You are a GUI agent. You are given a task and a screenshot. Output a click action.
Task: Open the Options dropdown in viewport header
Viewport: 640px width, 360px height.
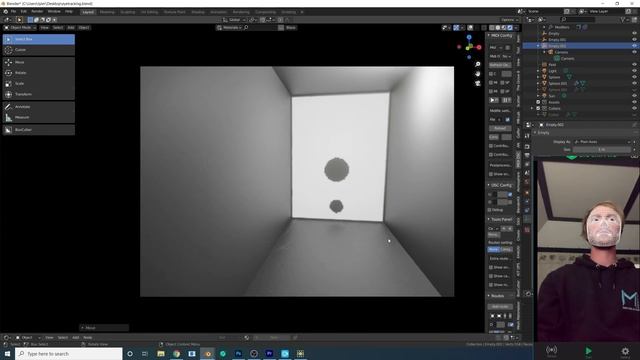tap(509, 20)
